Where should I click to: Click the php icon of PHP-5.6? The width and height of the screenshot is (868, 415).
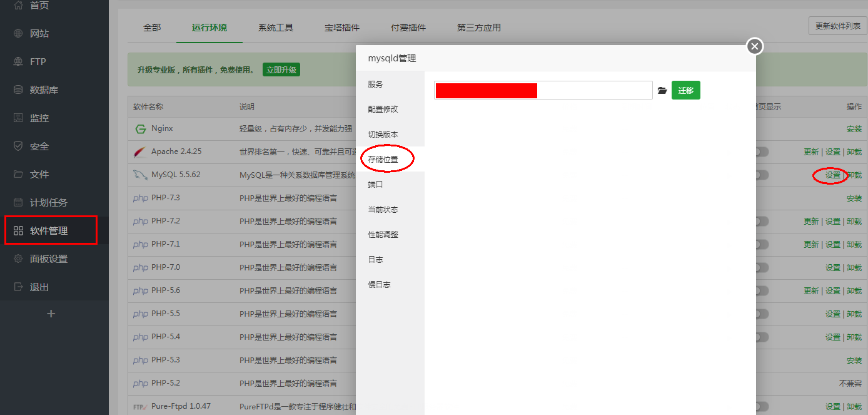pyautogui.click(x=141, y=291)
